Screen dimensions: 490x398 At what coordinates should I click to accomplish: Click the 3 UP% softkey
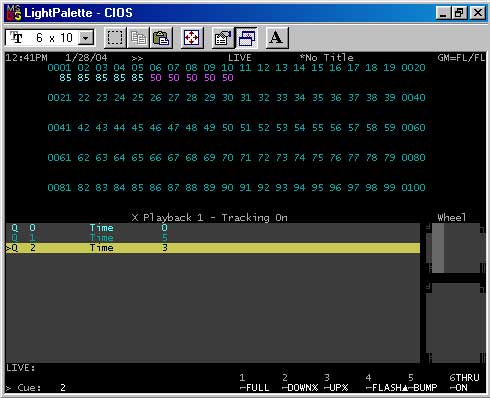336,383
